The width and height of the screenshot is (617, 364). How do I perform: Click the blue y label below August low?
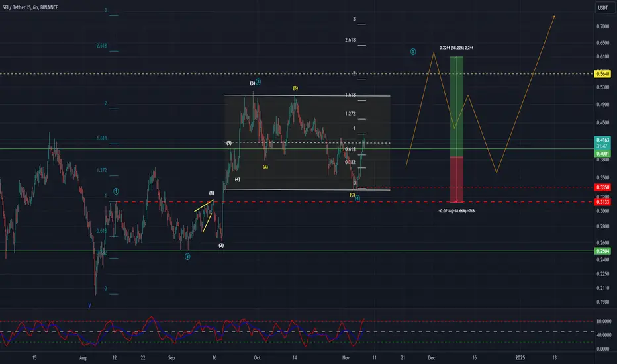pyautogui.click(x=89, y=305)
